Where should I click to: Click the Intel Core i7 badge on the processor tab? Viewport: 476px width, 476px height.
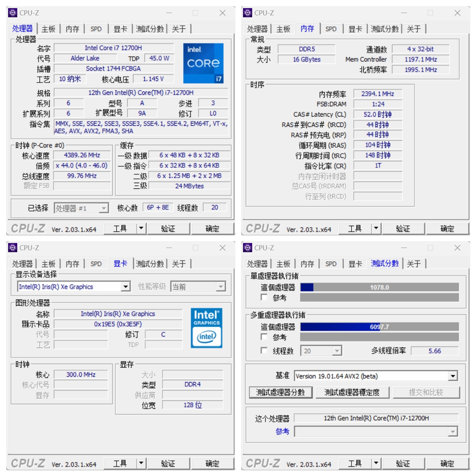[203, 63]
